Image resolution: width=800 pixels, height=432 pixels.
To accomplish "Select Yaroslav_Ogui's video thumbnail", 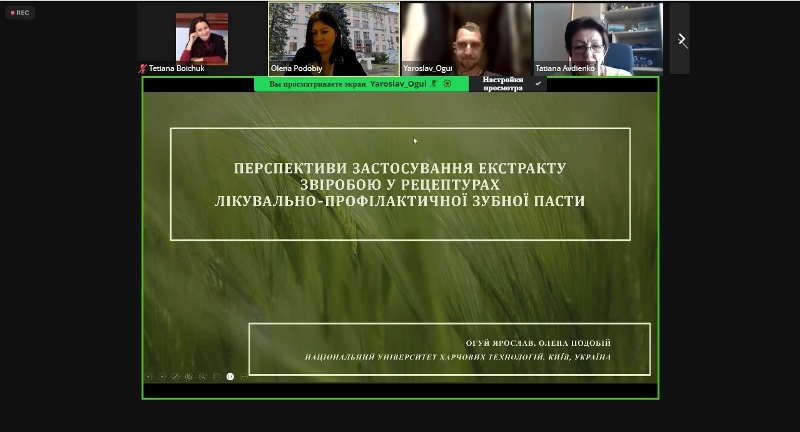I will (x=466, y=39).
